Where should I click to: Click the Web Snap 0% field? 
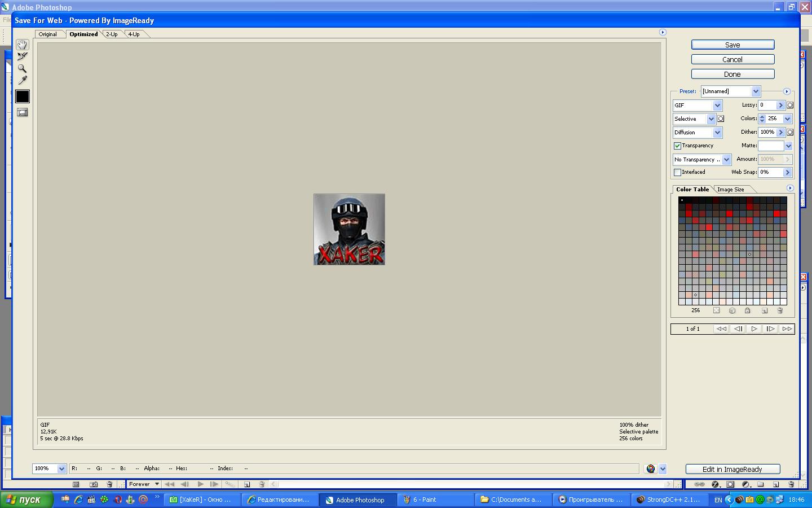[x=771, y=172]
